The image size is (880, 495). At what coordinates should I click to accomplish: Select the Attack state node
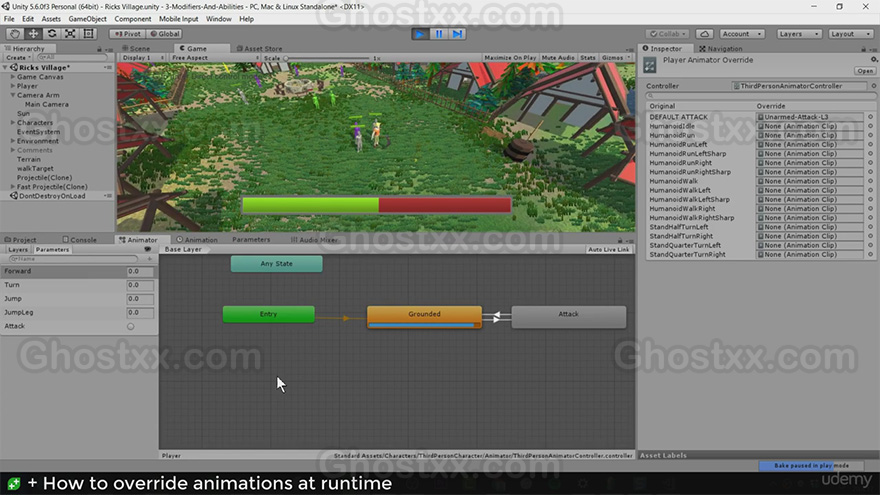tap(569, 317)
